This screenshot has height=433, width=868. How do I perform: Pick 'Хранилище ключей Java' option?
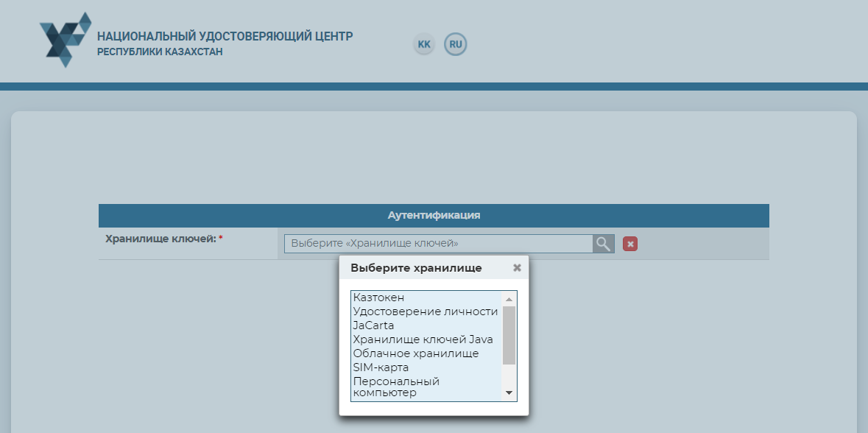(423, 339)
